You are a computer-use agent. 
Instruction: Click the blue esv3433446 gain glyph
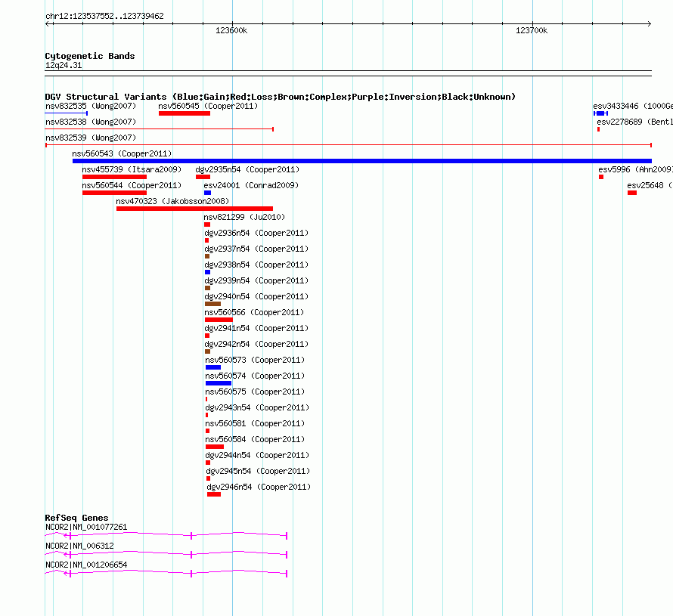(601, 113)
